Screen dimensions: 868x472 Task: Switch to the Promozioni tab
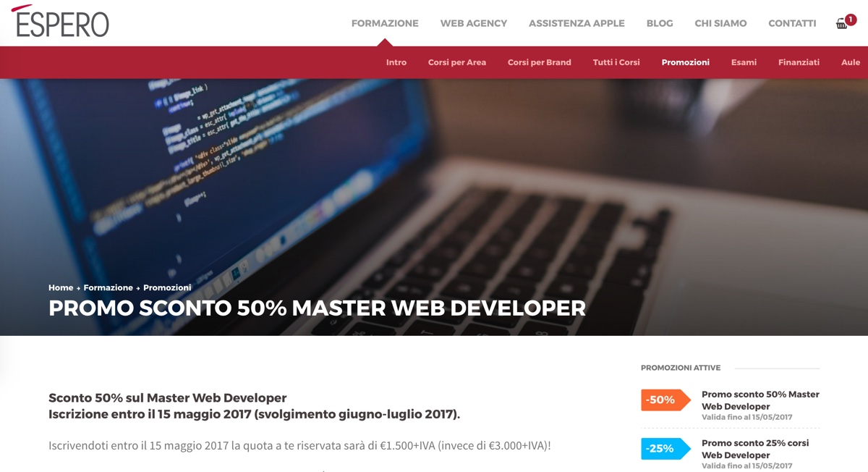tap(685, 62)
